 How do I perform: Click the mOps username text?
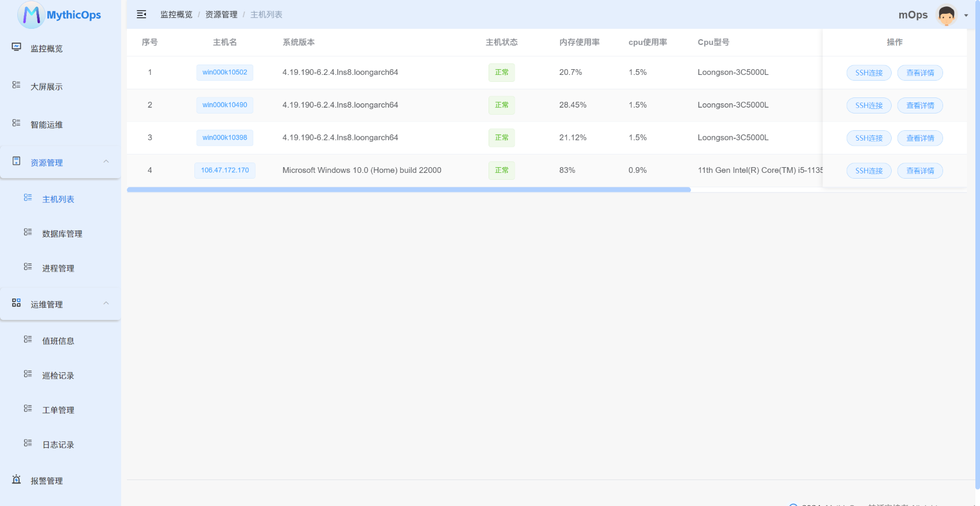(913, 15)
